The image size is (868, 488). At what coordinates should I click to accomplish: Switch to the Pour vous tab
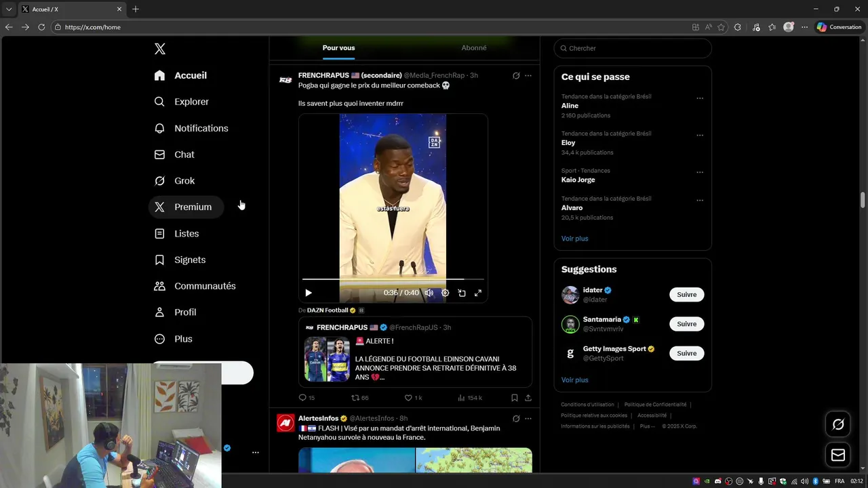click(x=338, y=47)
